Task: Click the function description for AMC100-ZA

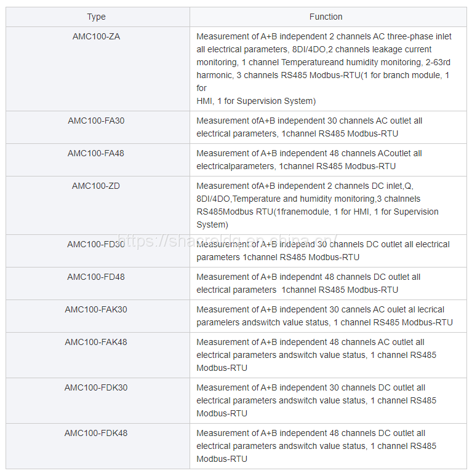Action: point(324,68)
